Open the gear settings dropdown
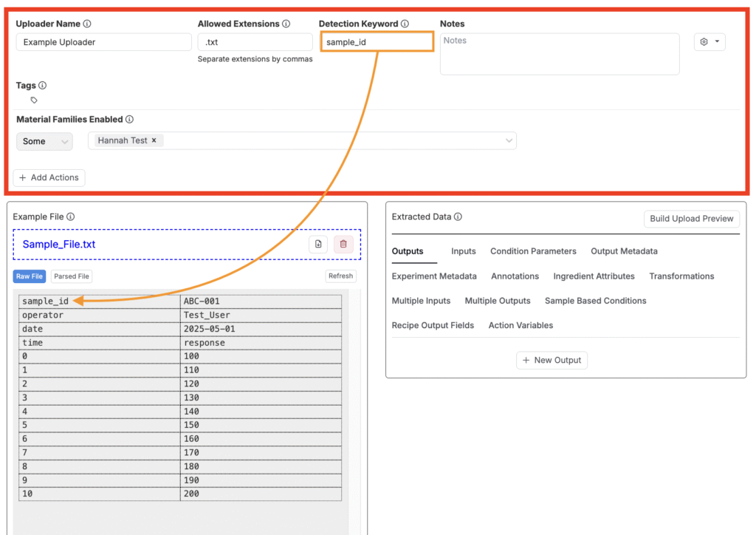The image size is (756, 535). [x=709, y=42]
